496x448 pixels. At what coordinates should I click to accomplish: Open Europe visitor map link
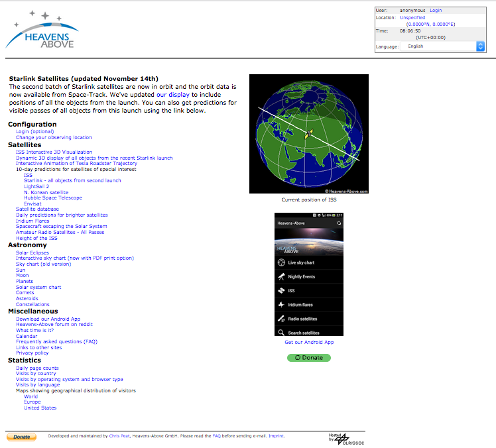coord(32,402)
